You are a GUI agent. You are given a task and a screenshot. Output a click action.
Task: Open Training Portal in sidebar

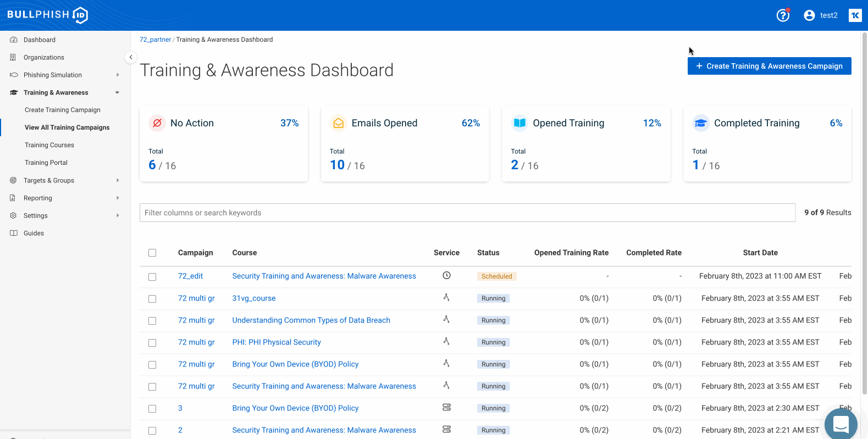pos(46,163)
